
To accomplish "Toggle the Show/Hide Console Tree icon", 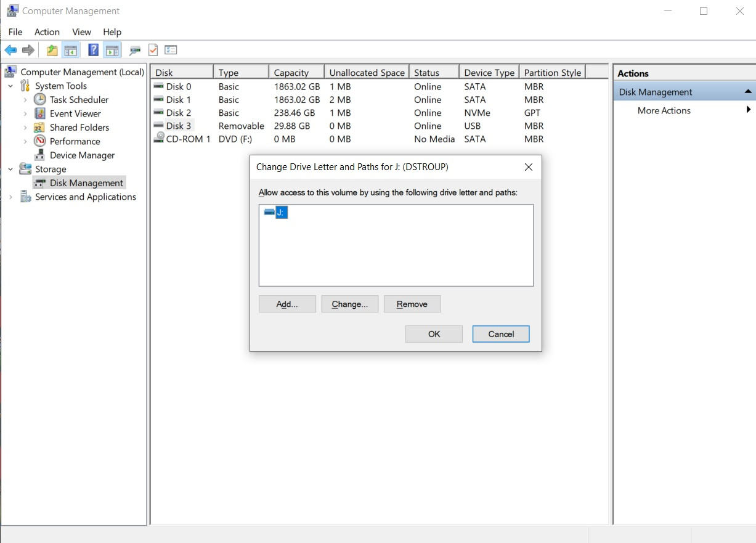I will (x=71, y=51).
